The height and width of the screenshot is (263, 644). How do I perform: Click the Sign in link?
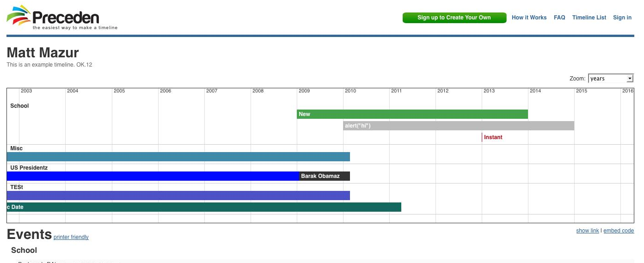(x=622, y=18)
